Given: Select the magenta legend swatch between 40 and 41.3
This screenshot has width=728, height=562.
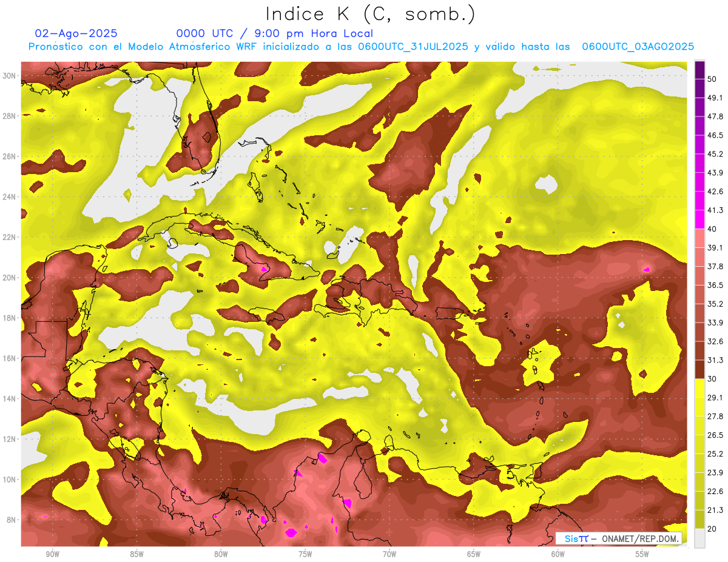Looking at the screenshot, I should [699, 219].
